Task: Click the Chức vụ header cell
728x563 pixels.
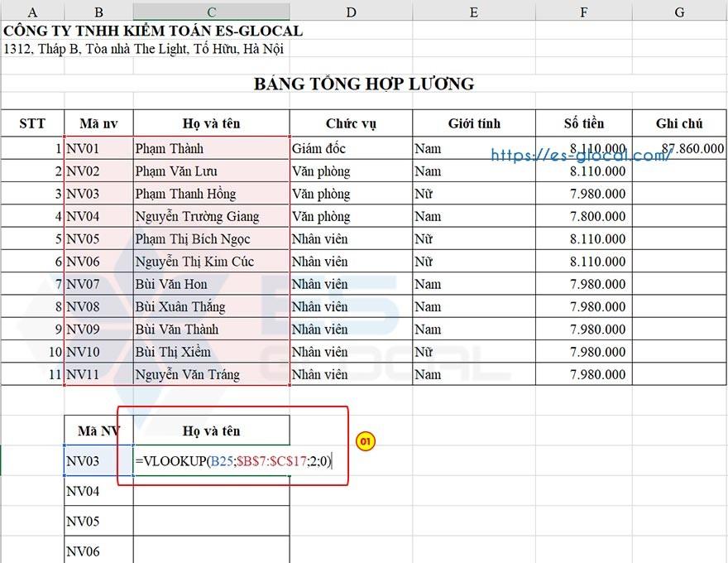Action: [351, 123]
